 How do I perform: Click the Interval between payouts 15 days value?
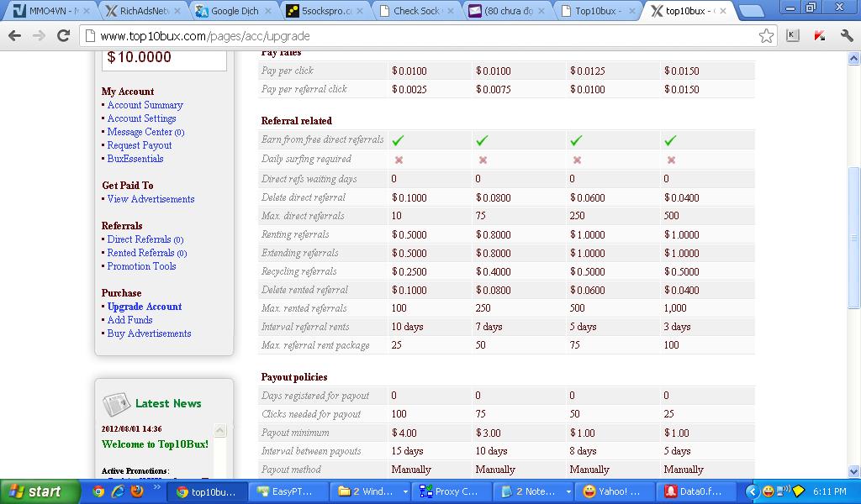[408, 451]
